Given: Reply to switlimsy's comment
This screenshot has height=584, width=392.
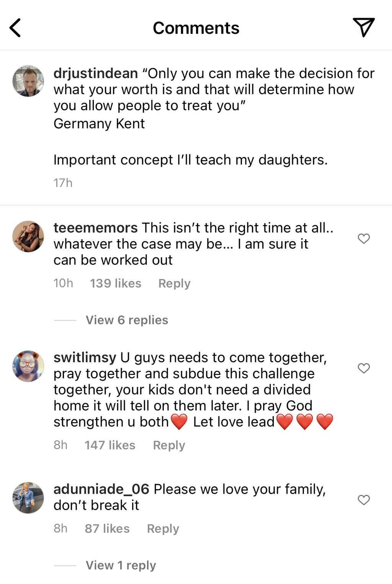Looking at the screenshot, I should (168, 445).
